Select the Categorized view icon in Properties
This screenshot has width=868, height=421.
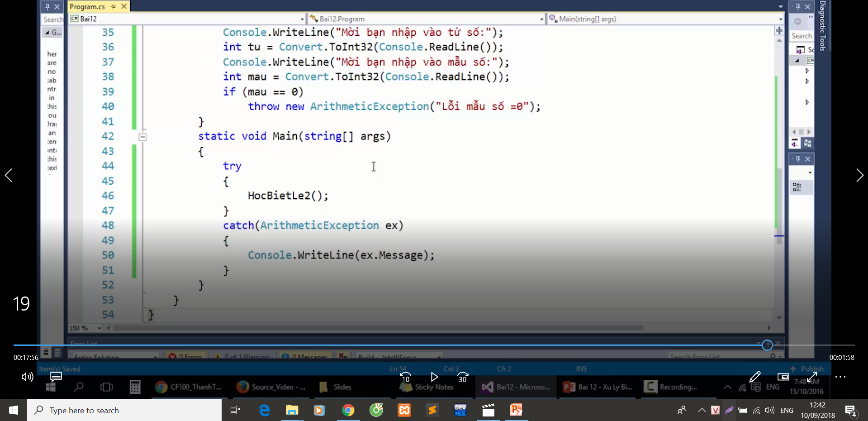[797, 187]
